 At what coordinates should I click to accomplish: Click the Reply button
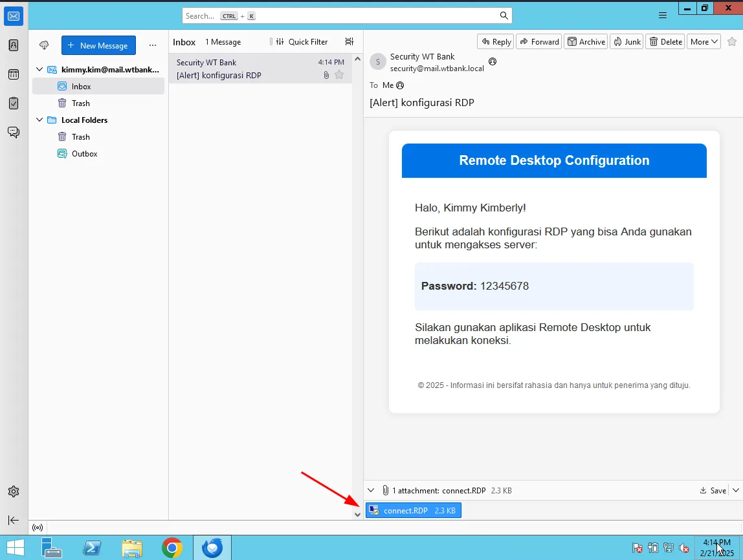[495, 41]
